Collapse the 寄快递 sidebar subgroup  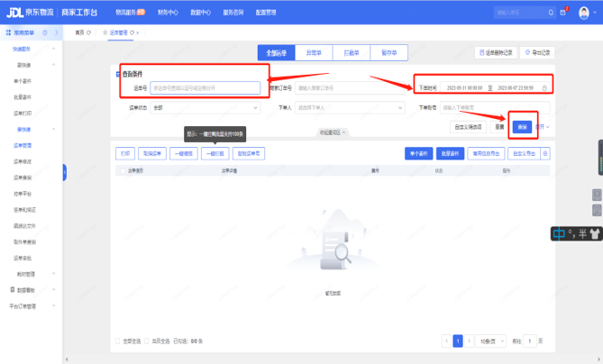53,65
